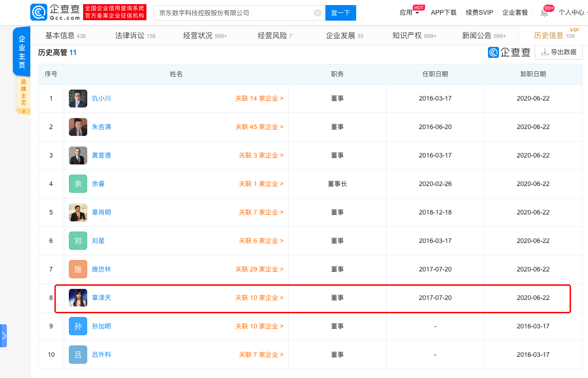Switch to 知识产权 tab

point(414,35)
